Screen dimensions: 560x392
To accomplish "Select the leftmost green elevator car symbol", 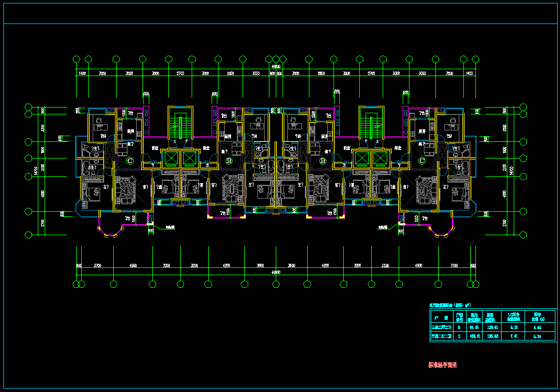I will tap(170, 158).
